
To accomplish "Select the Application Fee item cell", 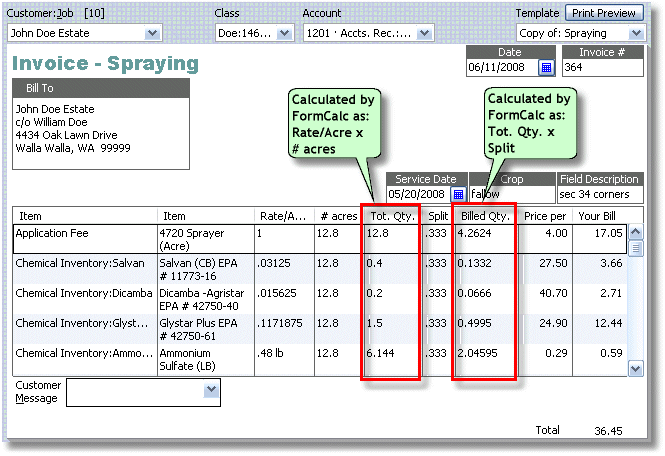I will pyautogui.click(x=85, y=239).
